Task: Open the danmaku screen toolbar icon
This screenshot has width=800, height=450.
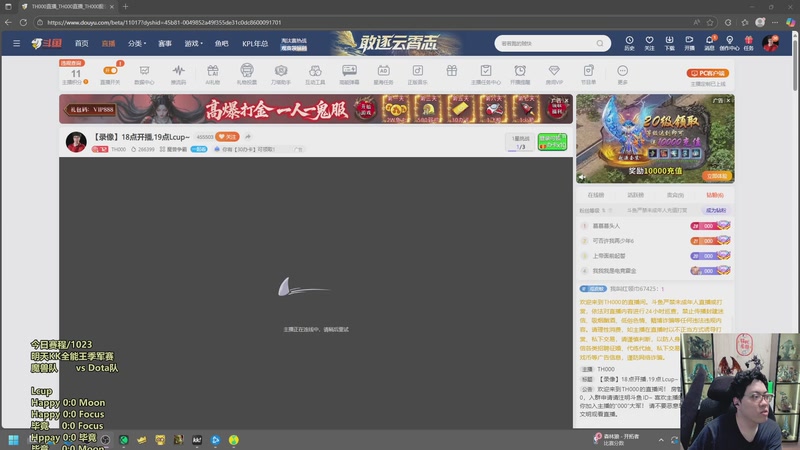Action: pyautogui.click(x=349, y=74)
